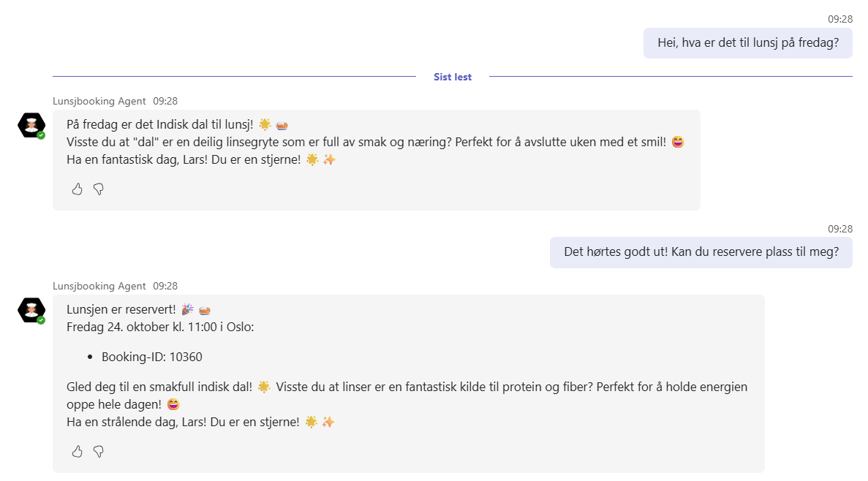868x481 pixels.
Task: Give thumbs up to booking confirmation message
Action: coord(77,451)
